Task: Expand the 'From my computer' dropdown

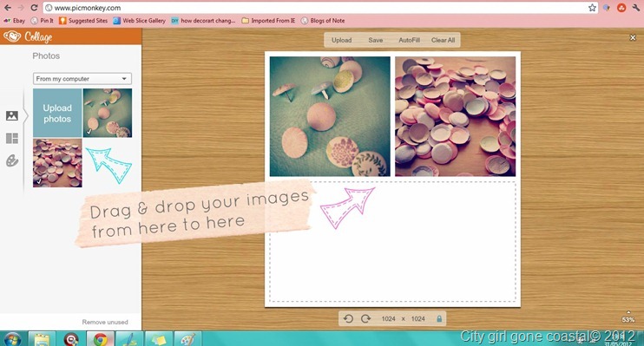Action: click(x=82, y=78)
